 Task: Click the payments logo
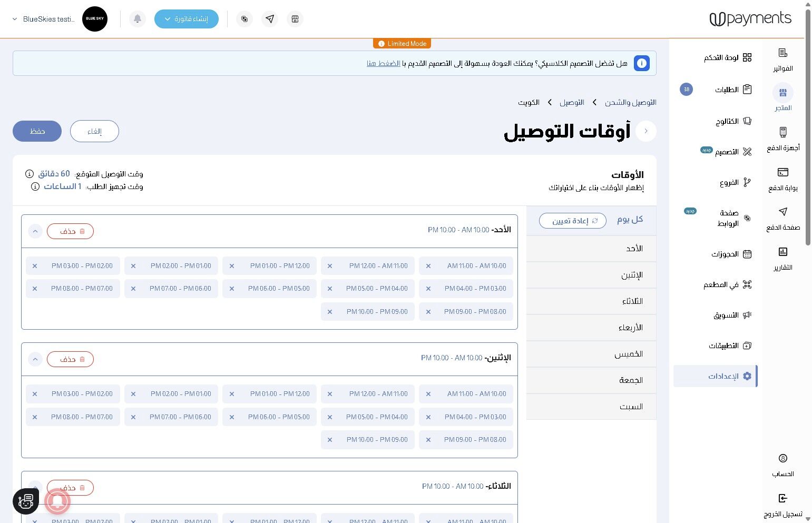click(750, 19)
